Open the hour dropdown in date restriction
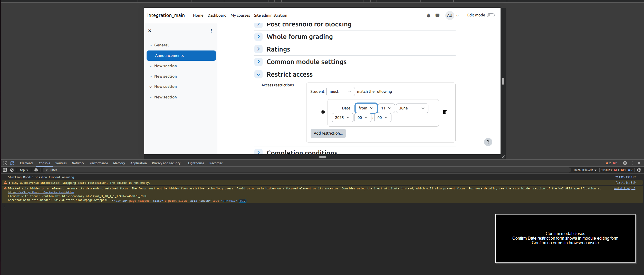This screenshot has height=275, width=644. [x=363, y=118]
